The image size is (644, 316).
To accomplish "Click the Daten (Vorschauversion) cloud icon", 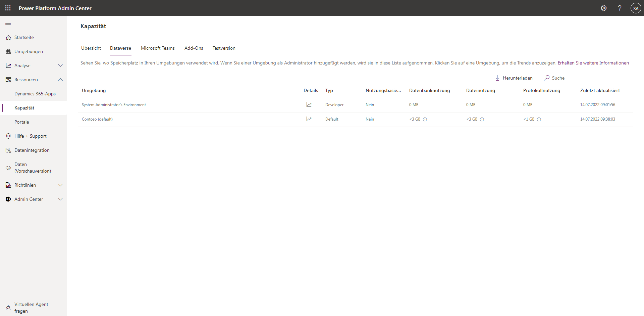I will point(8,168).
